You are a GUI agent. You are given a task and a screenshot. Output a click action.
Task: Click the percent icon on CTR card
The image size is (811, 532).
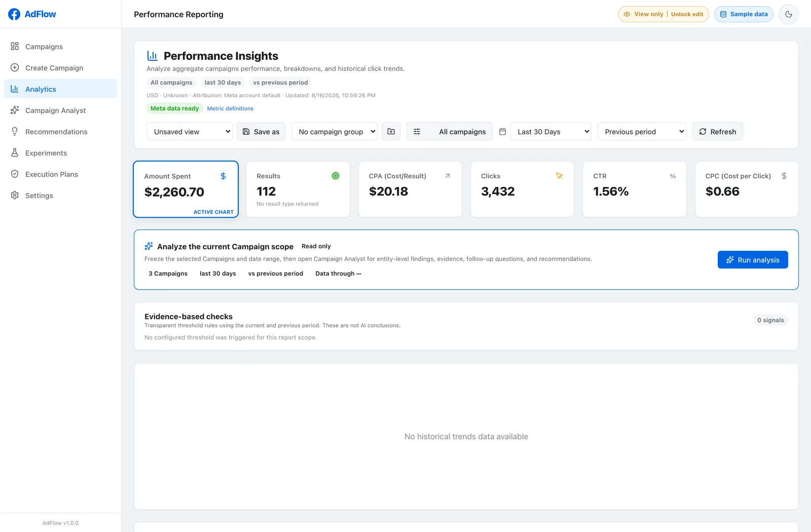click(x=673, y=176)
